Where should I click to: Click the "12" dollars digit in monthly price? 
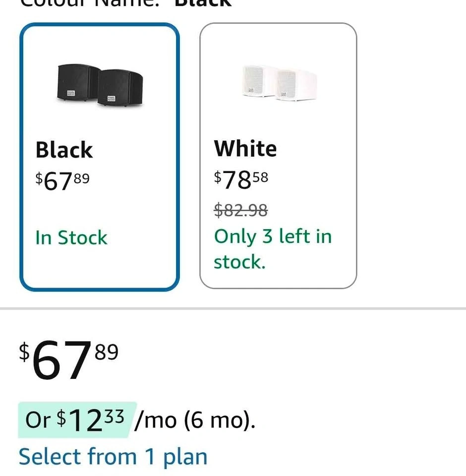click(85, 420)
